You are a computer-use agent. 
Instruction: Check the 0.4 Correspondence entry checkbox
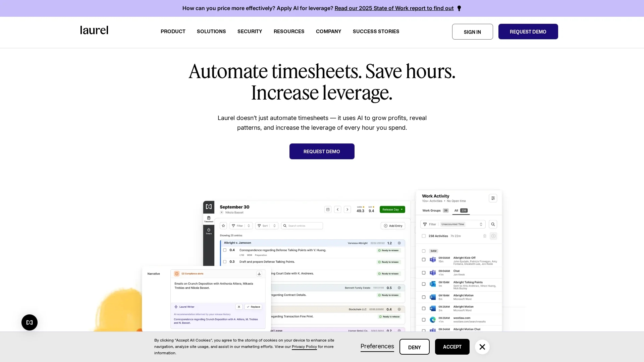[225, 250]
